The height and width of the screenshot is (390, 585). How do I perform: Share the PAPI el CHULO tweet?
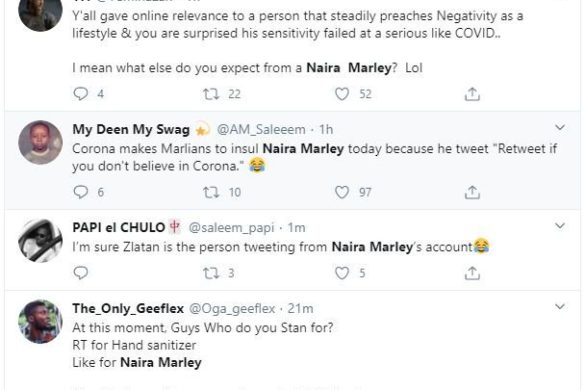click(472, 273)
